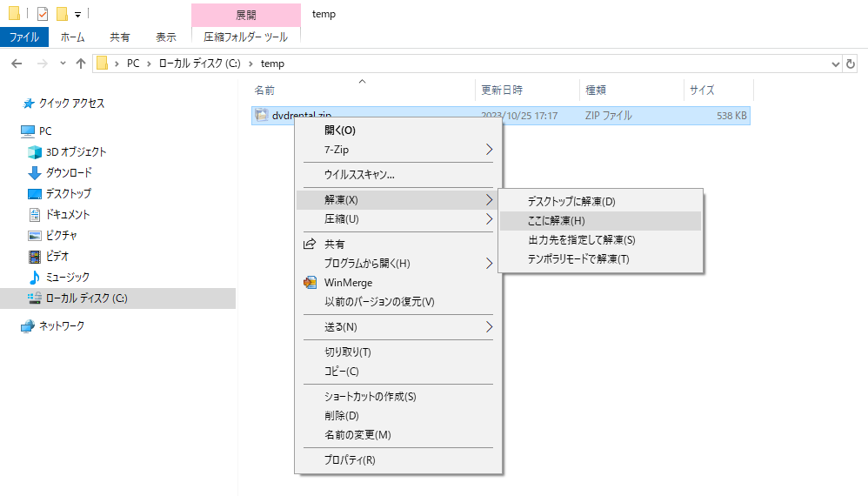Viewport: 868px width, 496px height.
Task: Choose 出力先を指定して解凍(S)
Action: [601, 240]
